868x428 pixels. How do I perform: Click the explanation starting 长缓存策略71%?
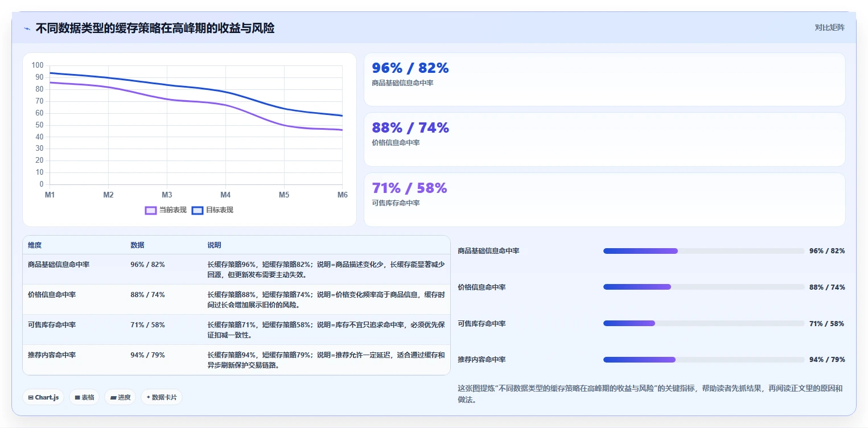[x=326, y=330]
